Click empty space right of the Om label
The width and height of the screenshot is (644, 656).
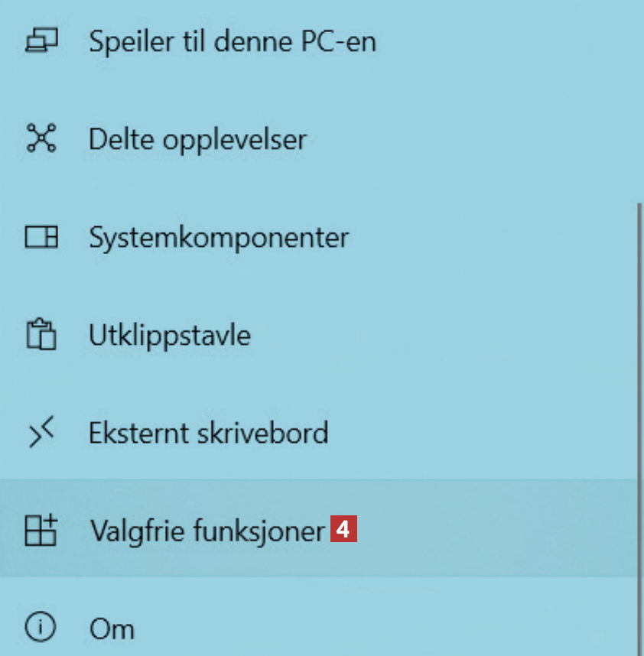pos(382,628)
